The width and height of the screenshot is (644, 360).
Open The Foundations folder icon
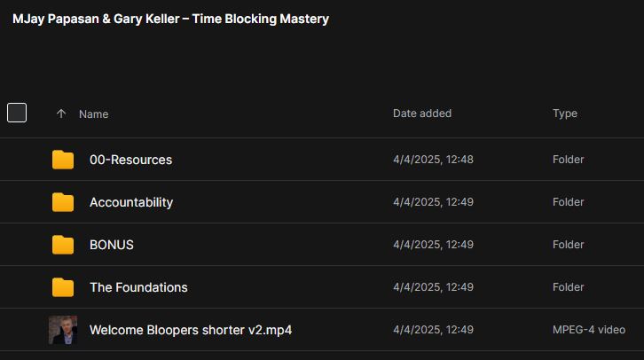(63, 287)
